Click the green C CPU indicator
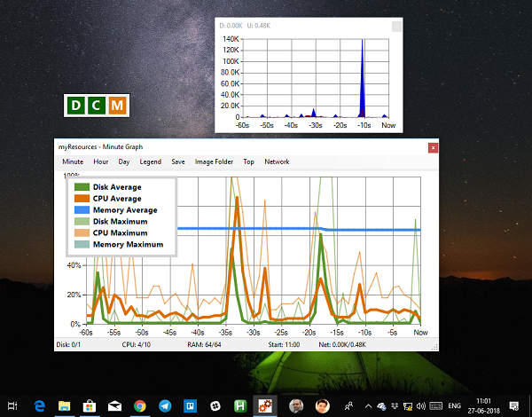532x417 pixels. tap(98, 106)
